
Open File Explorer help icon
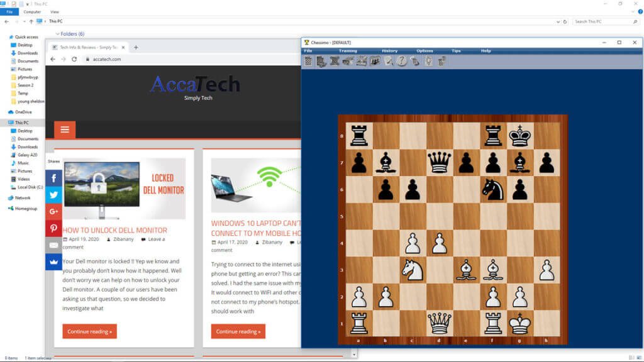pos(640,12)
